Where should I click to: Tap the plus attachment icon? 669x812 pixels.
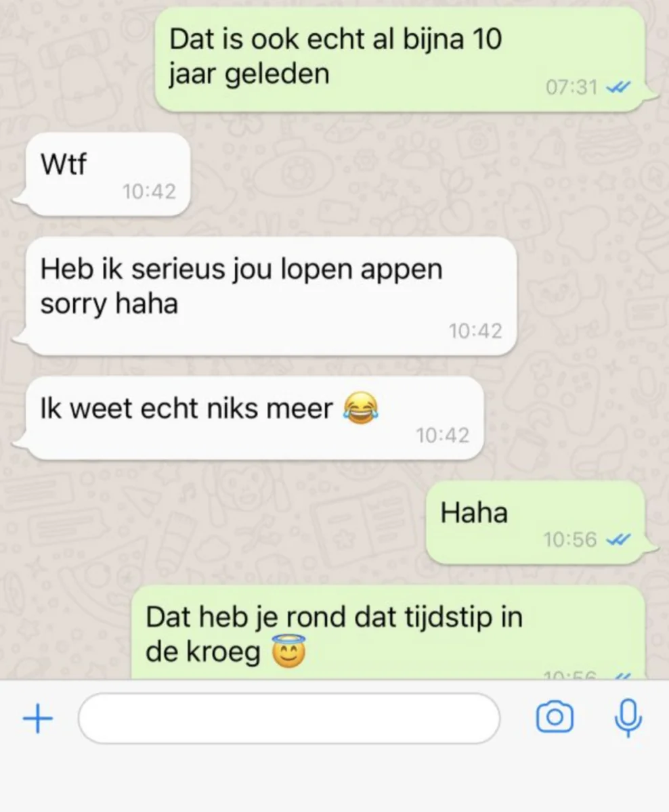coord(38,719)
